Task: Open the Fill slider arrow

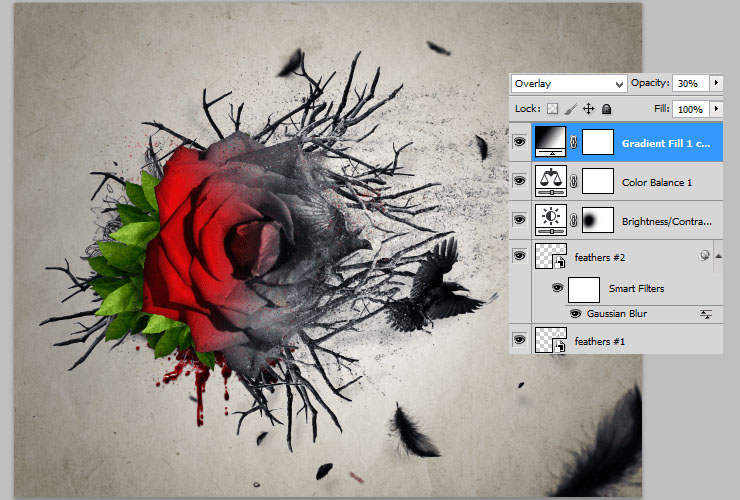Action: pyautogui.click(x=717, y=108)
